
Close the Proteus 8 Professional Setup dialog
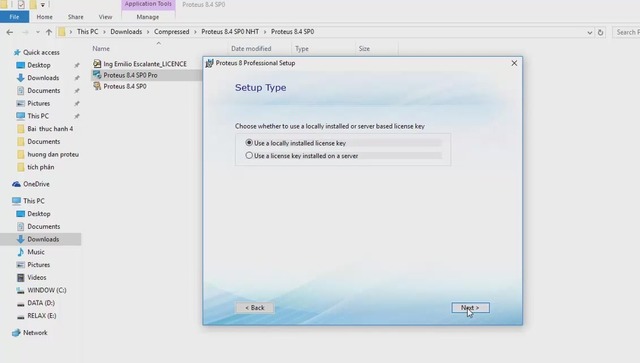(x=514, y=63)
